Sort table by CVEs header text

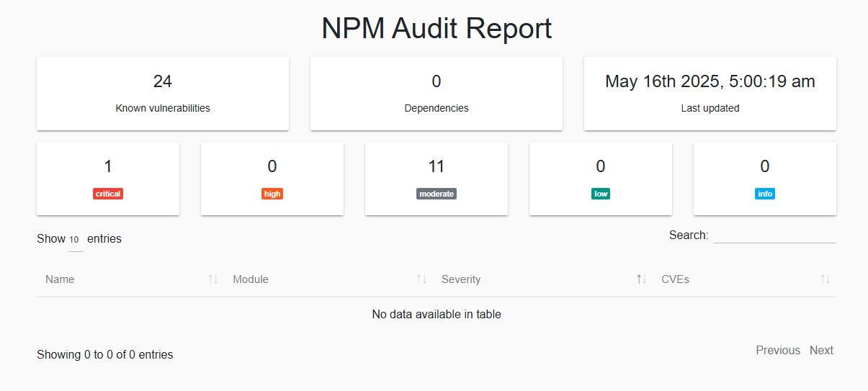[x=675, y=279]
